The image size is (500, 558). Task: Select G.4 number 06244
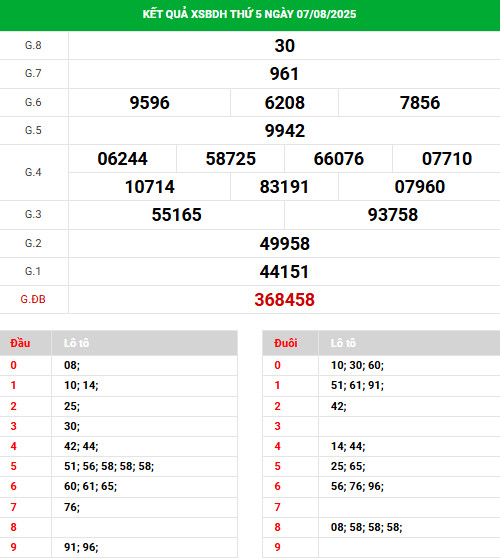122,159
